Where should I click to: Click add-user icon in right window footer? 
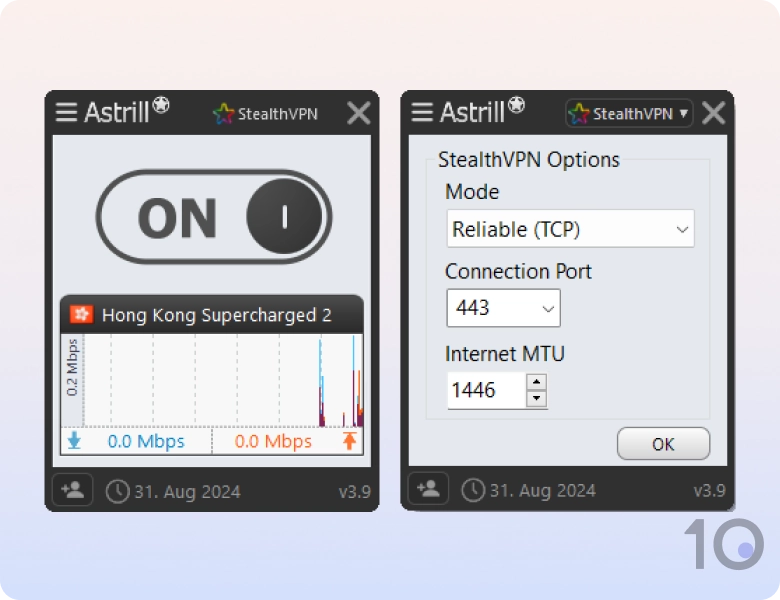429,489
